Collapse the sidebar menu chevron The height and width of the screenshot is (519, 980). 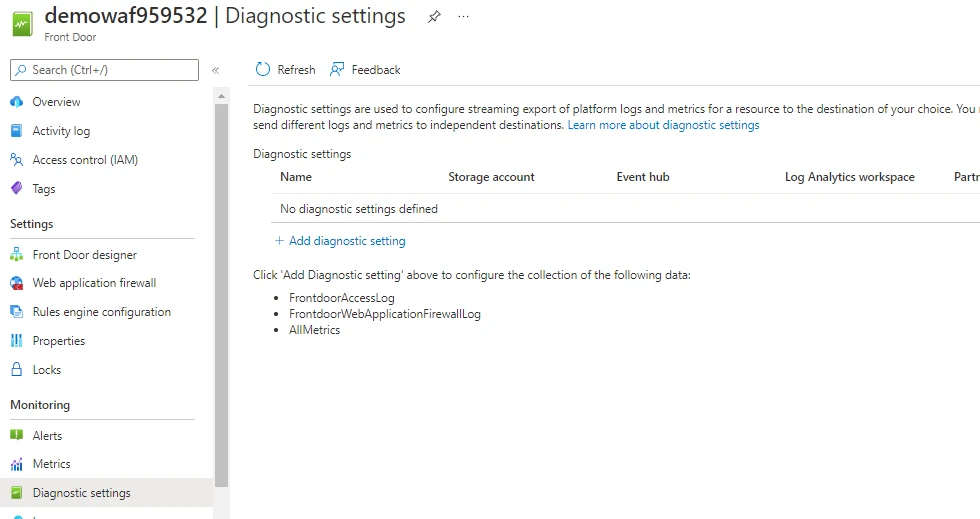click(215, 70)
